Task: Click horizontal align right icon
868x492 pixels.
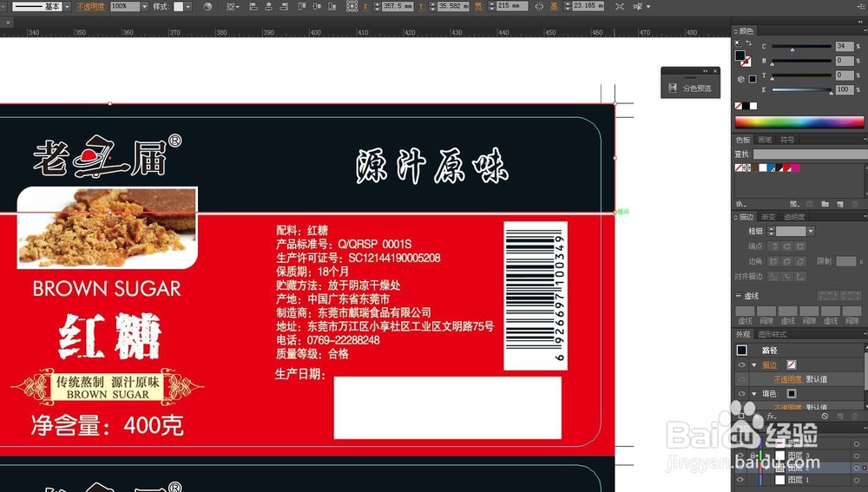Action: click(x=284, y=7)
